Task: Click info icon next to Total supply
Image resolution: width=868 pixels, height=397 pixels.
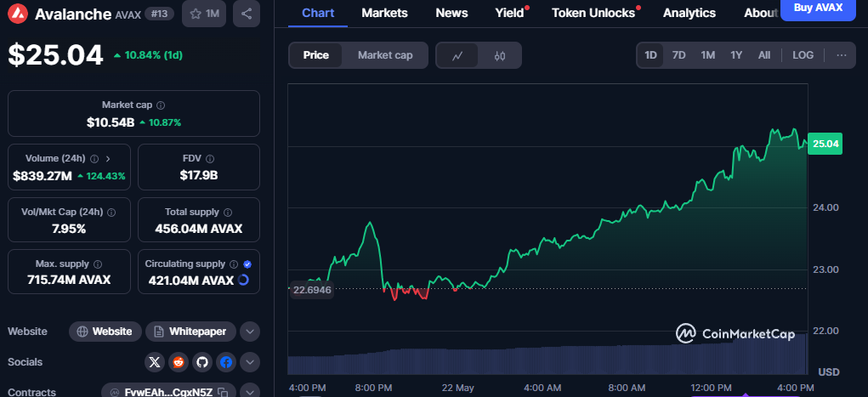Action: coord(228,212)
